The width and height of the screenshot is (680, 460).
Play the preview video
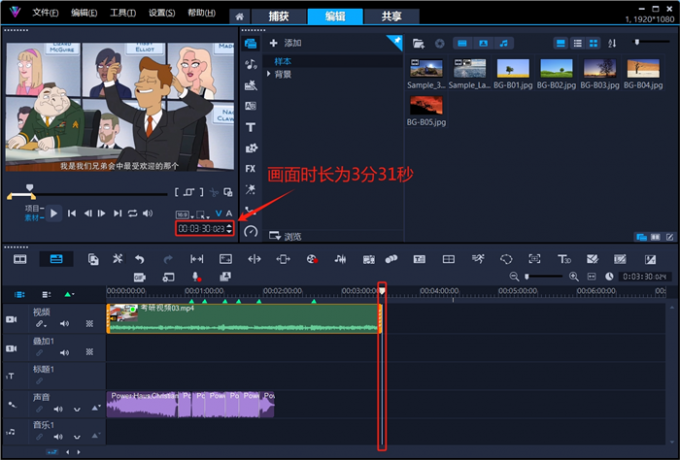54,213
